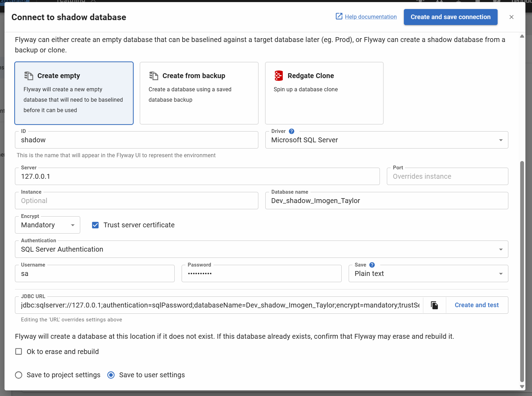532x396 pixels.
Task: Click into the Database name field
Action: tap(386, 201)
